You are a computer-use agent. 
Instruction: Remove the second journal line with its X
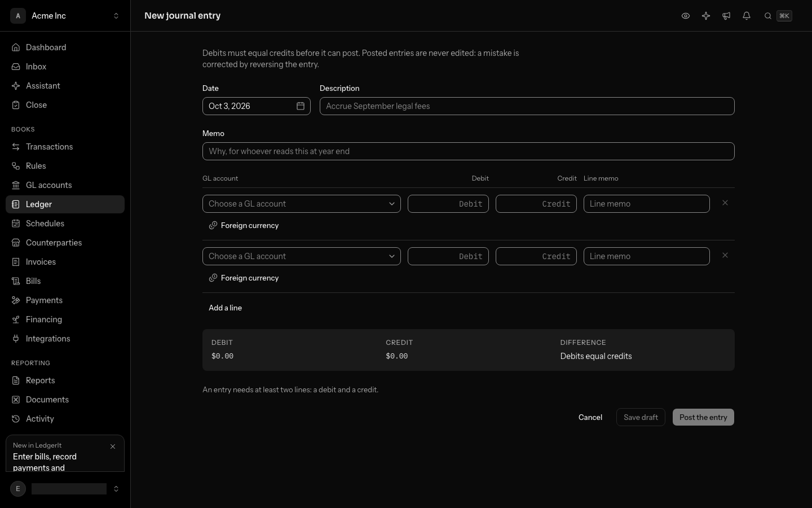(x=725, y=255)
